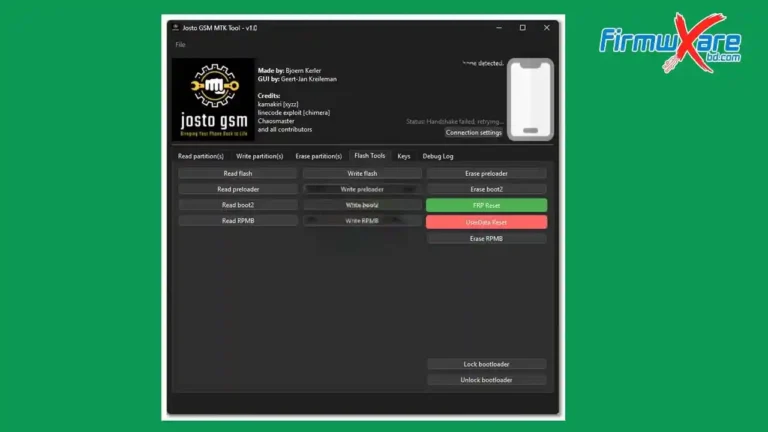Click the Read boot2 button
The width and height of the screenshot is (768, 432).
click(x=238, y=205)
